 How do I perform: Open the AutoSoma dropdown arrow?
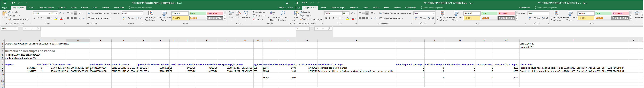[266, 12]
